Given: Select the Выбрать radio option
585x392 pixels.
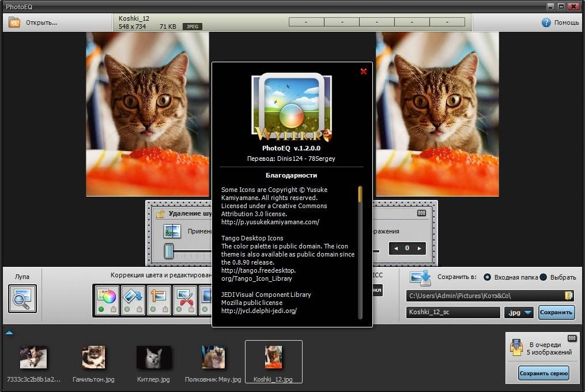Looking at the screenshot, I should point(543,277).
